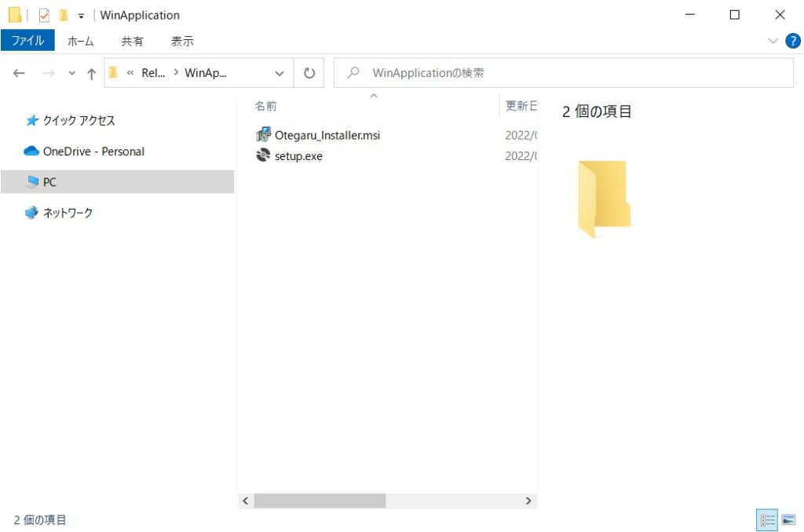Click the Otegaru_Installer.msi file icon

(x=263, y=135)
